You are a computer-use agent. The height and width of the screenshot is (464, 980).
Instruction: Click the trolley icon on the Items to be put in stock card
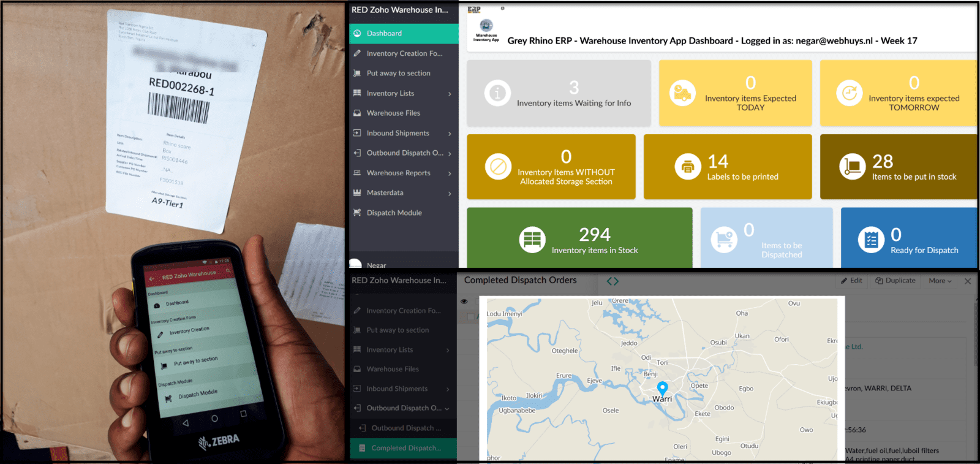852,167
